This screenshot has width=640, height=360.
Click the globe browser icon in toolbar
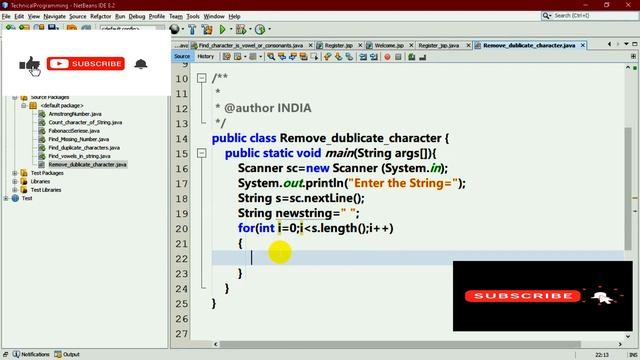coord(175,29)
